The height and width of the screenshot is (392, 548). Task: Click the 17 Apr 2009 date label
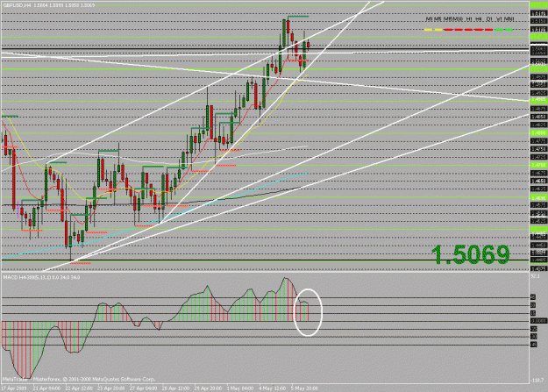pos(14,388)
